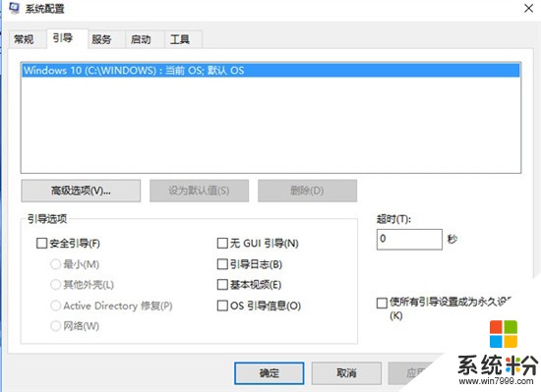The width and height of the screenshot is (541, 392).
Task: Open 高级选项(V)... dialog
Action: coord(81,191)
